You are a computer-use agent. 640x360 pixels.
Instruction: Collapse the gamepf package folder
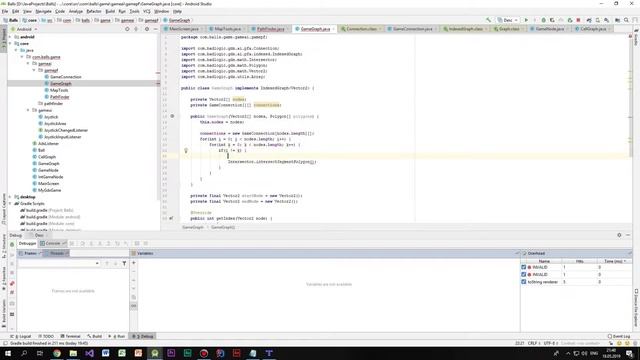pos(34,70)
